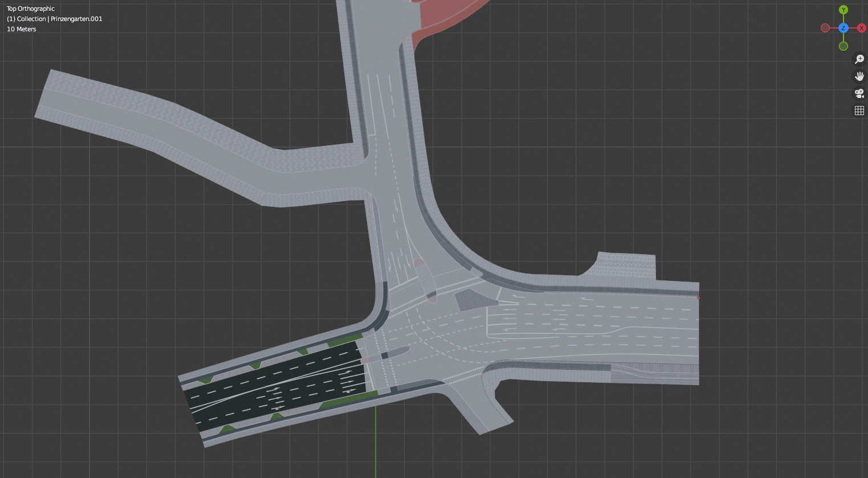Click the red X axis gizmo handle
Image resolution: width=868 pixels, height=478 pixels.
[861, 28]
